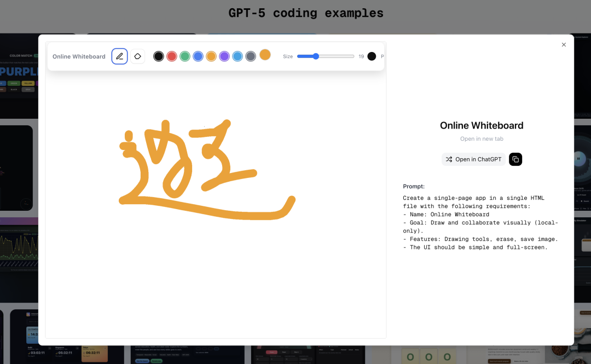Click the shuffle icon in Open in ChatGPT
Screen dimensions: 591x364
coord(449,159)
